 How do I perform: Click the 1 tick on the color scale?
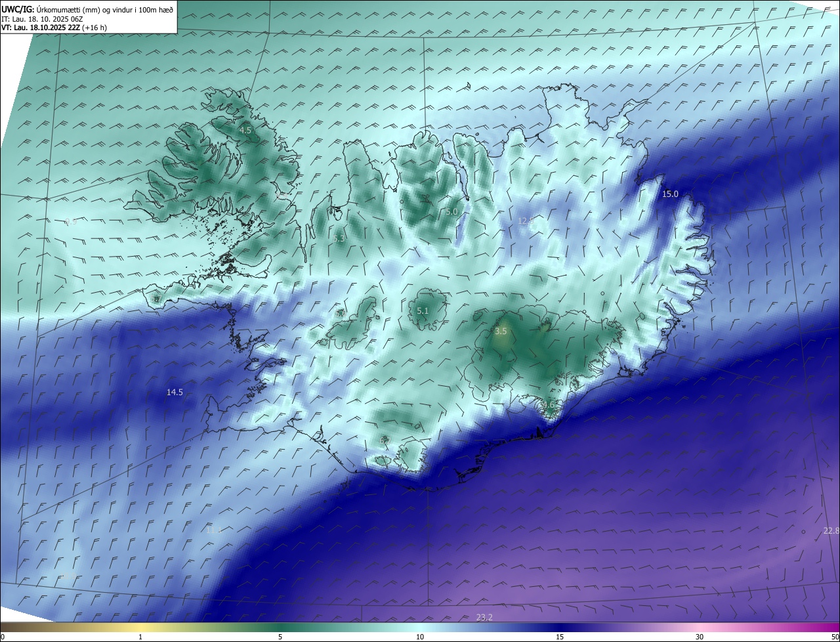pos(140,637)
